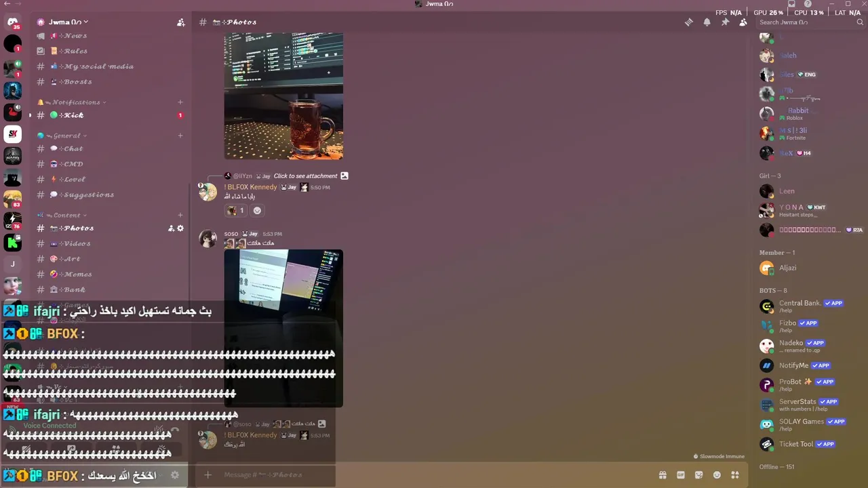Screen dimensions: 868x488
Task: Open help question mark icon
Action: (808, 4)
